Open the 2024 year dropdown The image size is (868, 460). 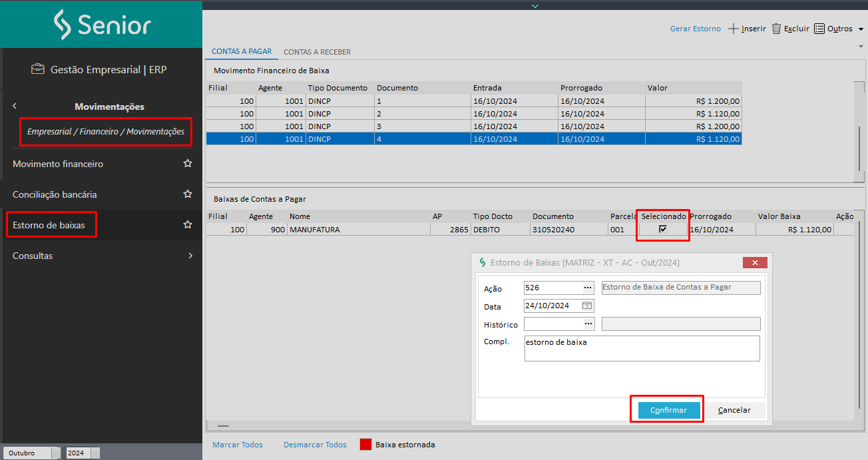click(95, 453)
